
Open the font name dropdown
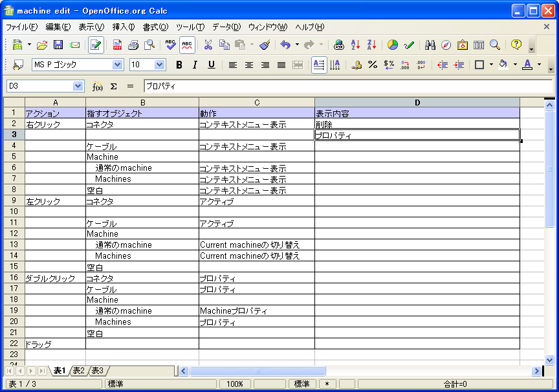point(117,65)
